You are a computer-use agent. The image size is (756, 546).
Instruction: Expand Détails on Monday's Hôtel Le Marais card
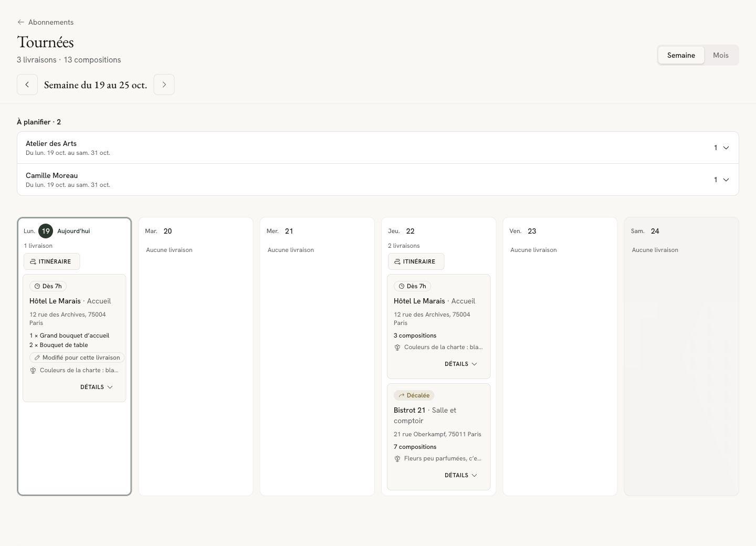[x=97, y=387]
